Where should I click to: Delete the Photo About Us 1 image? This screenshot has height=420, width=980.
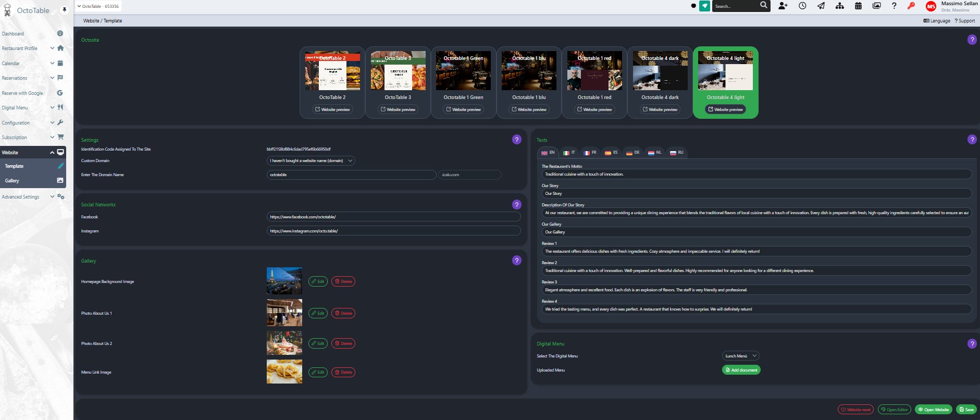343,313
